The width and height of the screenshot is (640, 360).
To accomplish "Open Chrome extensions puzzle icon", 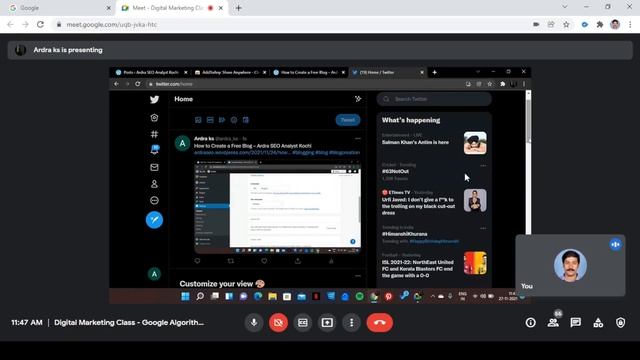I will point(600,24).
